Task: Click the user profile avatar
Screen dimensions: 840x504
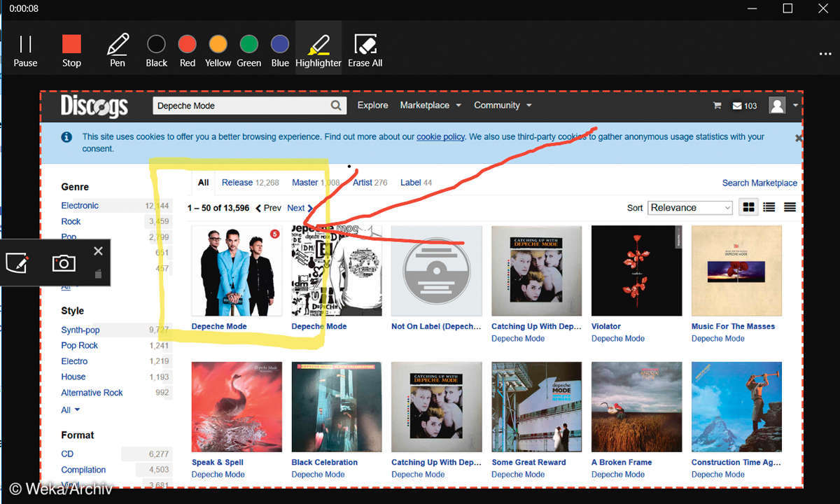Action: pos(777,105)
